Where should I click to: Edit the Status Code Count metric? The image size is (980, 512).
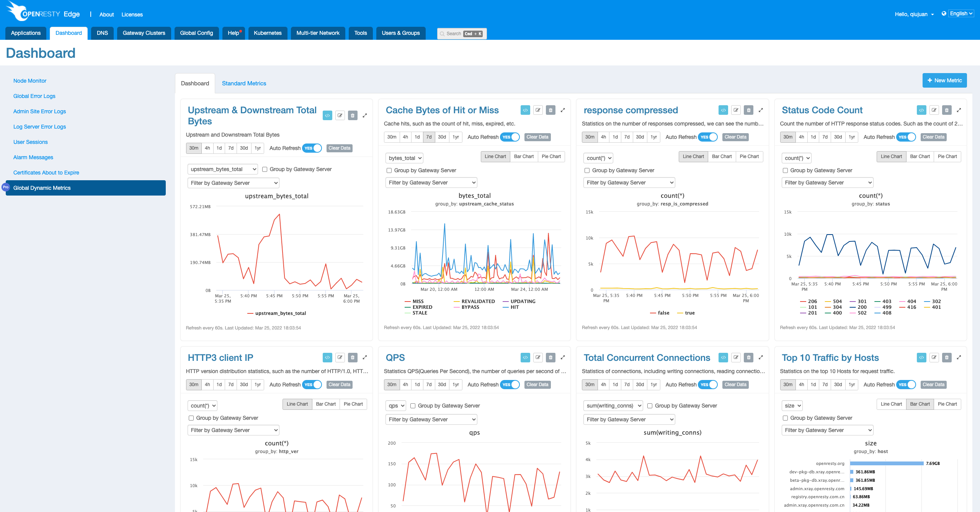coord(934,110)
